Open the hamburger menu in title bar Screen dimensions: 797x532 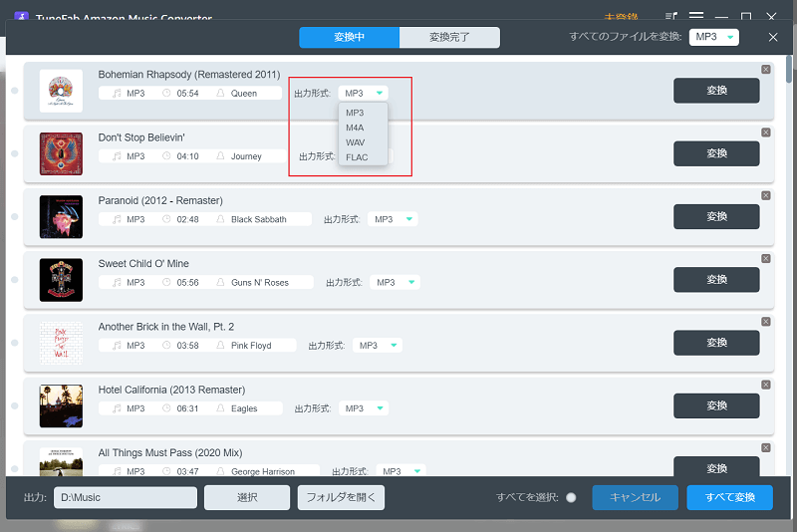tap(696, 16)
